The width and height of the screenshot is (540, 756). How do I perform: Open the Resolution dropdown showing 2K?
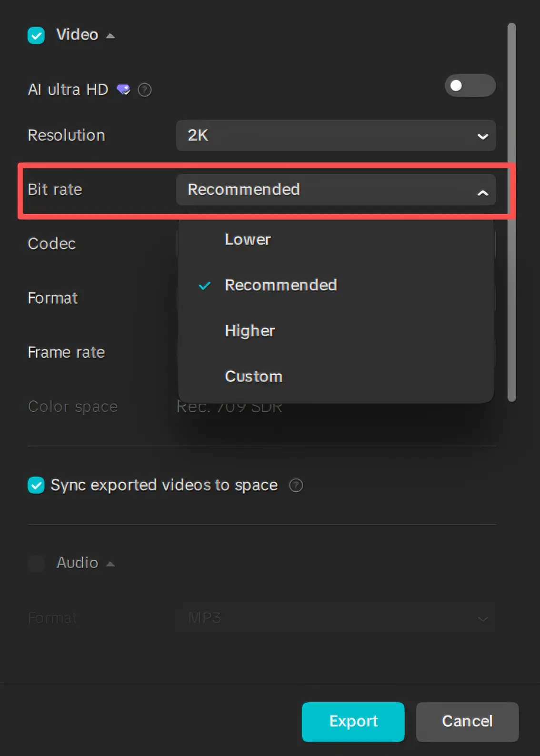[336, 136]
